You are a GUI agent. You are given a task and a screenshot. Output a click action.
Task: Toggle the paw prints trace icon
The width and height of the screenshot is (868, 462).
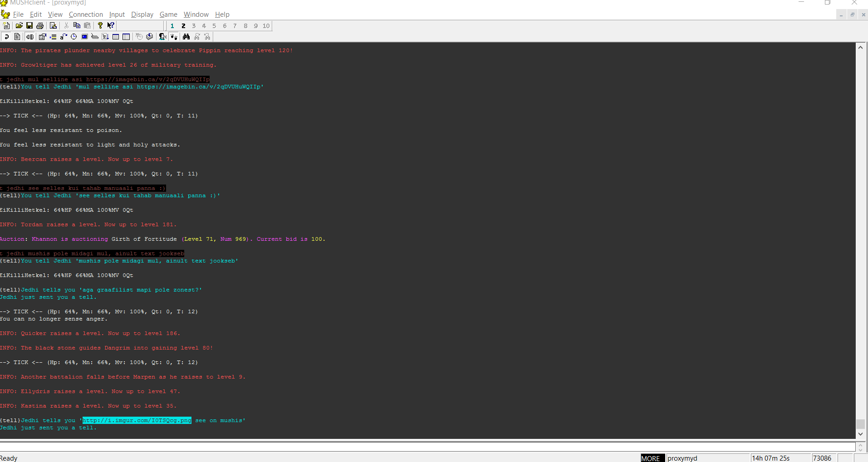click(173, 37)
